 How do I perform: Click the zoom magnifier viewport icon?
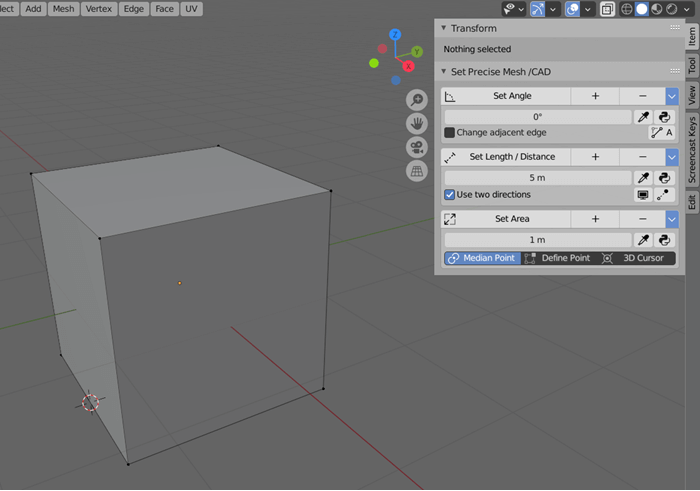click(417, 100)
